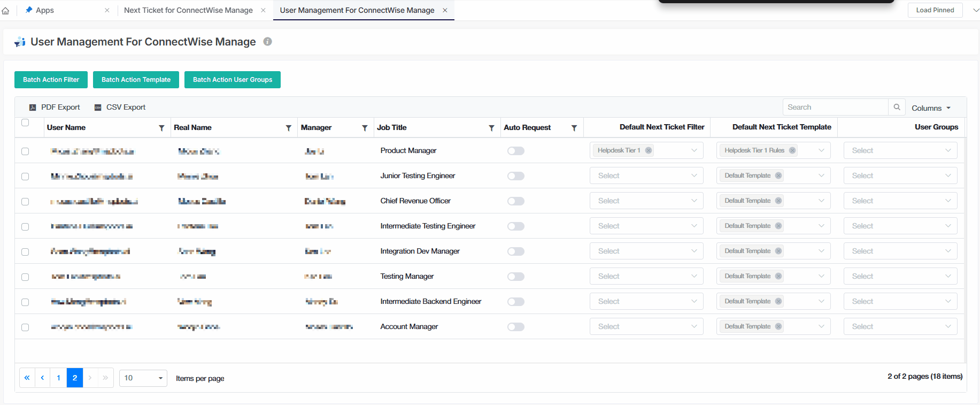980x405 pixels.
Task: Clear Default Template for Chief Revenue Officer
Action: pos(778,201)
